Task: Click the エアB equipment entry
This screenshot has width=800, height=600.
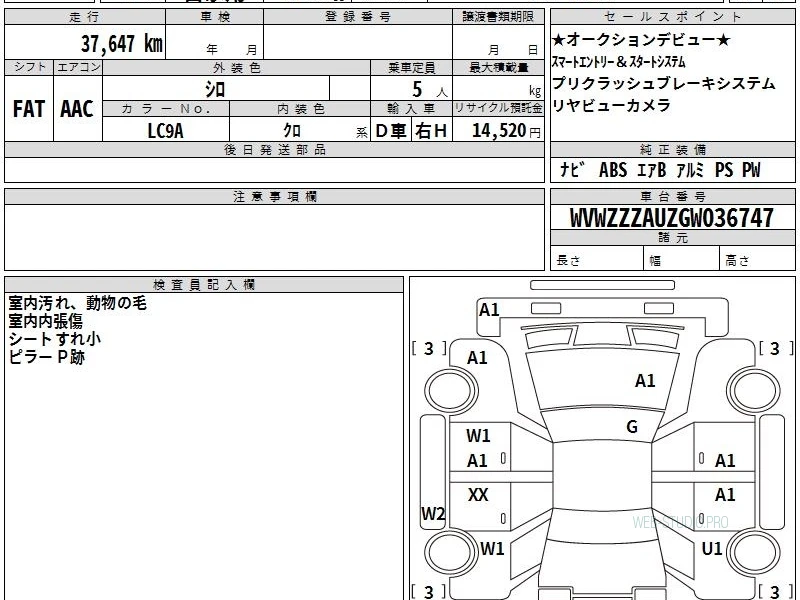Action: [x=652, y=170]
